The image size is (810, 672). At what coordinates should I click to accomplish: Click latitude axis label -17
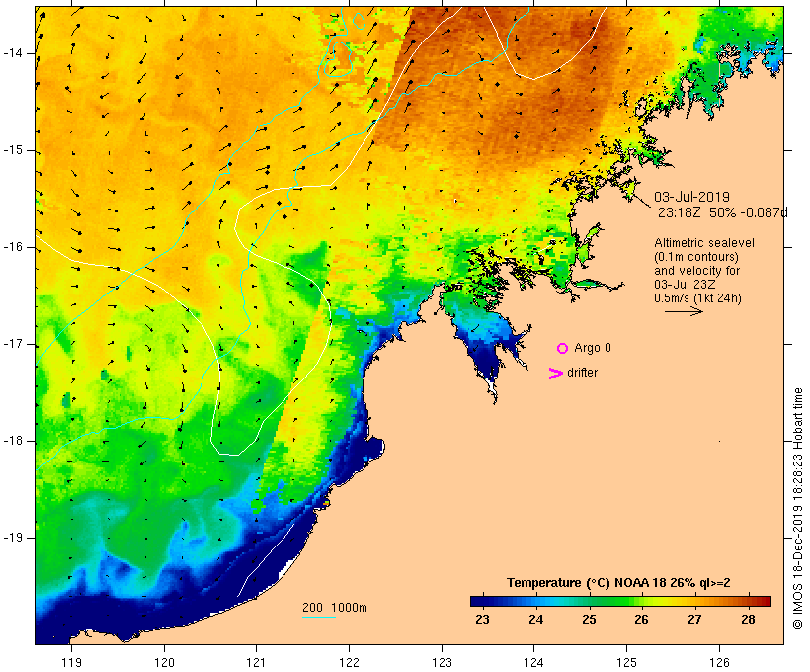point(13,344)
